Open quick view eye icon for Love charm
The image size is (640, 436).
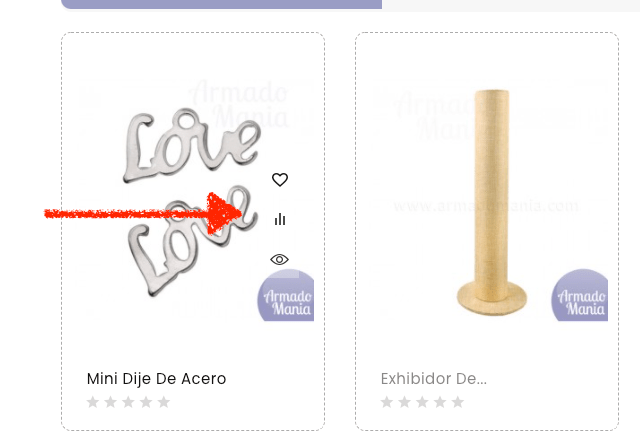pyautogui.click(x=280, y=260)
